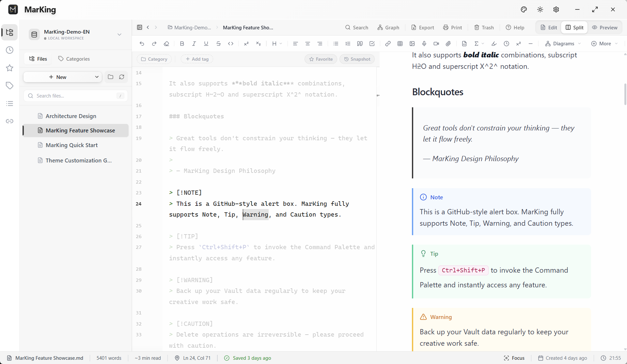Toggle light/dark mode sun icon
Screen dimensions: 627x364
tap(540, 9)
